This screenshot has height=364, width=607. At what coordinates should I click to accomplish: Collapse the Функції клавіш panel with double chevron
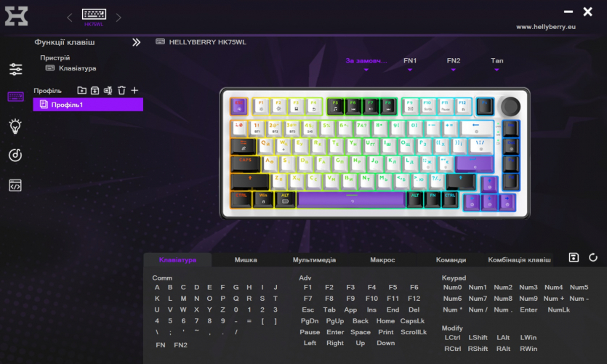pos(136,42)
